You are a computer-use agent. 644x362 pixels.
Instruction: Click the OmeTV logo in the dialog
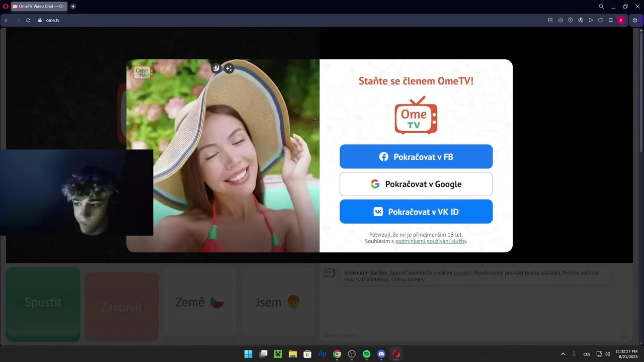click(x=416, y=115)
